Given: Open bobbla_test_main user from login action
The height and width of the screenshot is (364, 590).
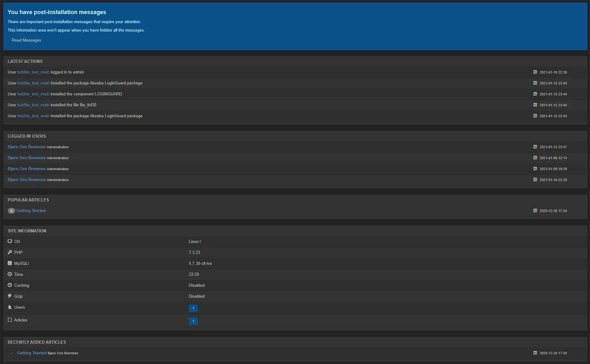Looking at the screenshot, I should pos(33,72).
